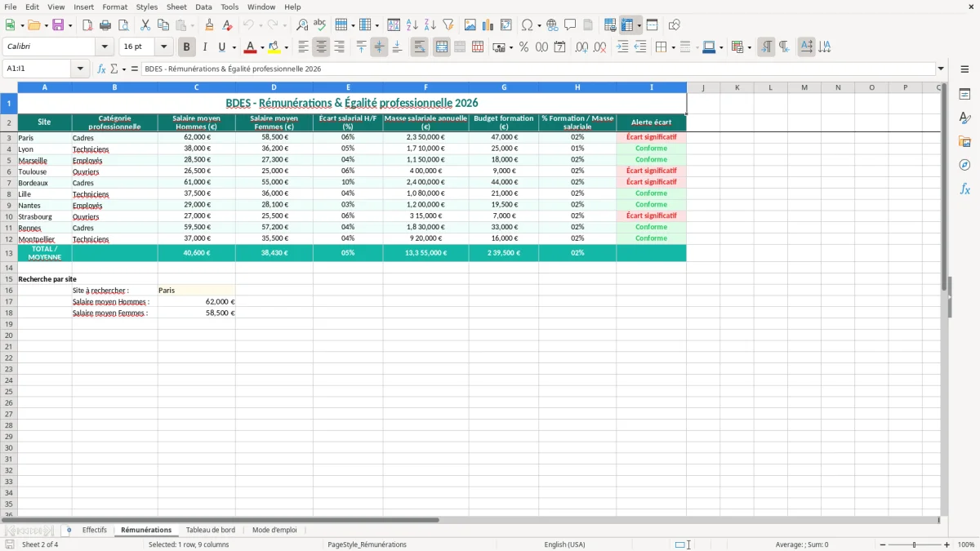The height and width of the screenshot is (551, 980).
Task: Toggle Underline formatting
Action: click(x=221, y=47)
